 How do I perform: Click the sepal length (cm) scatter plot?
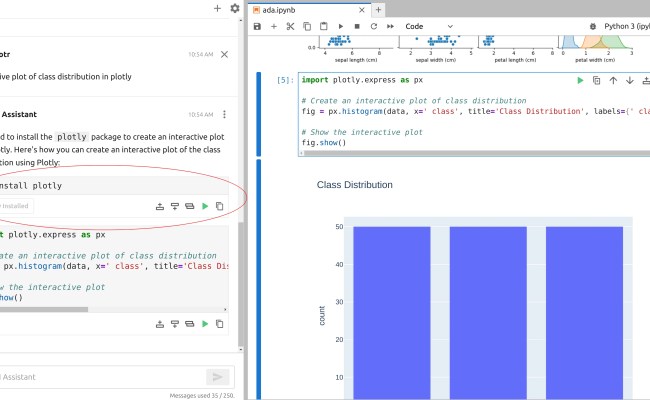(x=356, y=42)
